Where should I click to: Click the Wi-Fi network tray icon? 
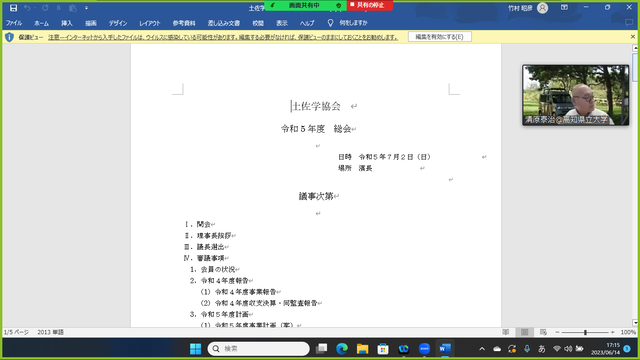[x=557, y=349]
